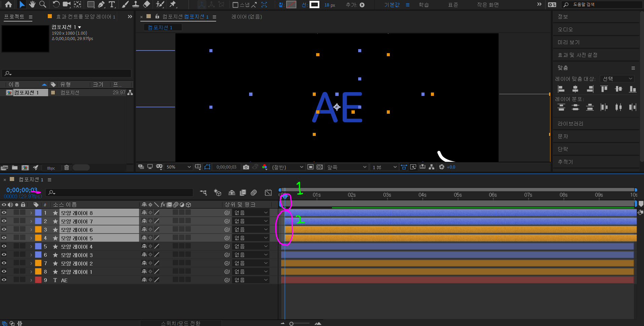
Task: Go to the Home screen icon
Action: [8, 4]
